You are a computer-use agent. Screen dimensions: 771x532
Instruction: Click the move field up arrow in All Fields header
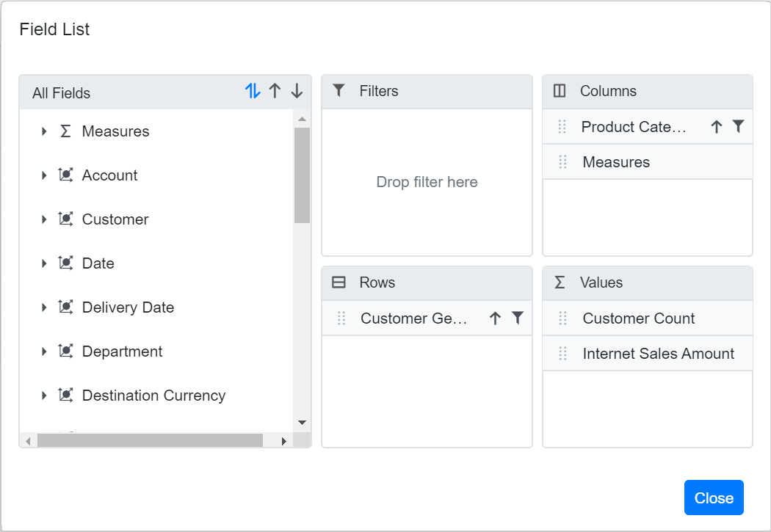(x=275, y=90)
